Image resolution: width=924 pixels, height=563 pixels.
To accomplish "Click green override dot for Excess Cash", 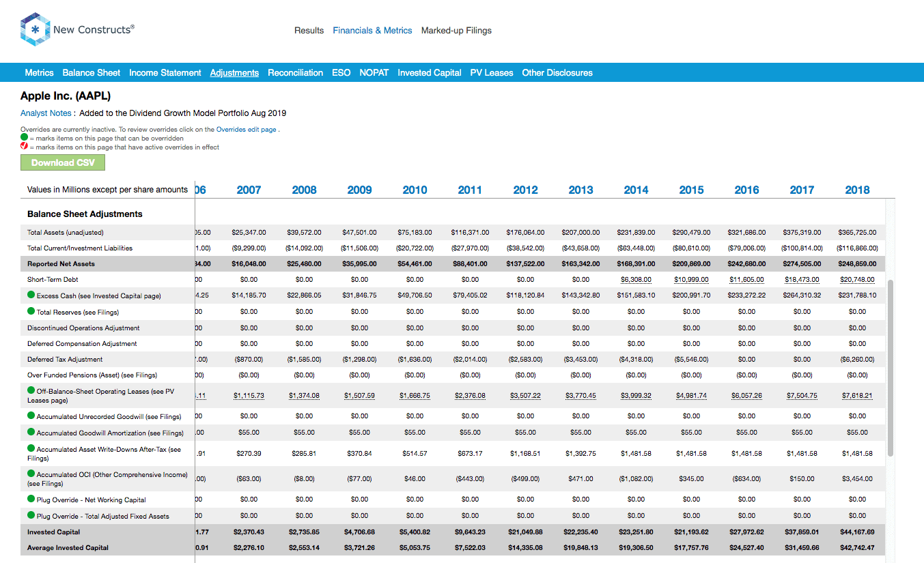I will click(31, 295).
